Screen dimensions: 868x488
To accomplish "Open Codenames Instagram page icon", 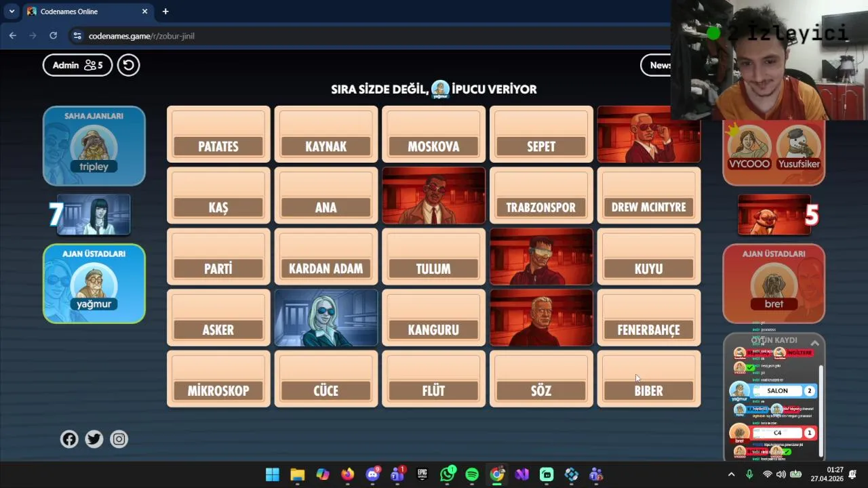I will [x=119, y=439].
